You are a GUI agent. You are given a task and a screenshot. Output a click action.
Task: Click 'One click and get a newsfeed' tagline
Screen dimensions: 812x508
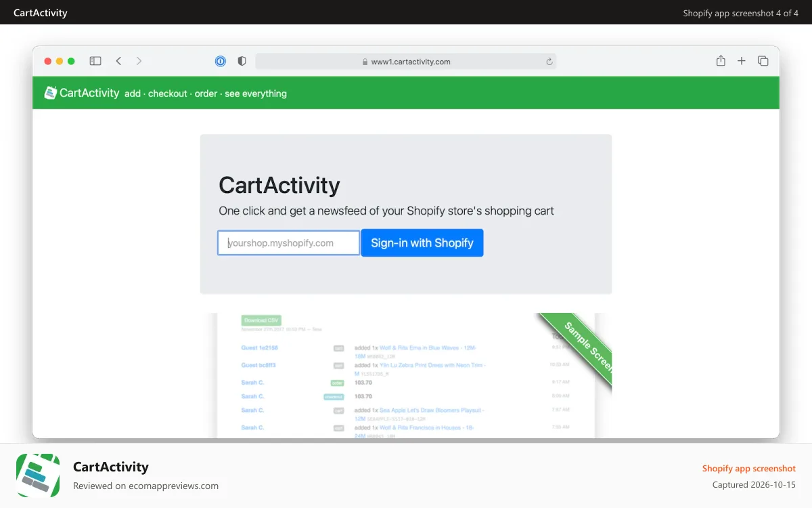coord(386,211)
